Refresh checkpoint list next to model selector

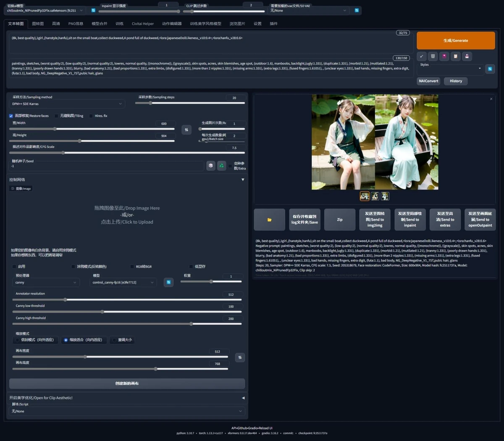click(x=93, y=10)
